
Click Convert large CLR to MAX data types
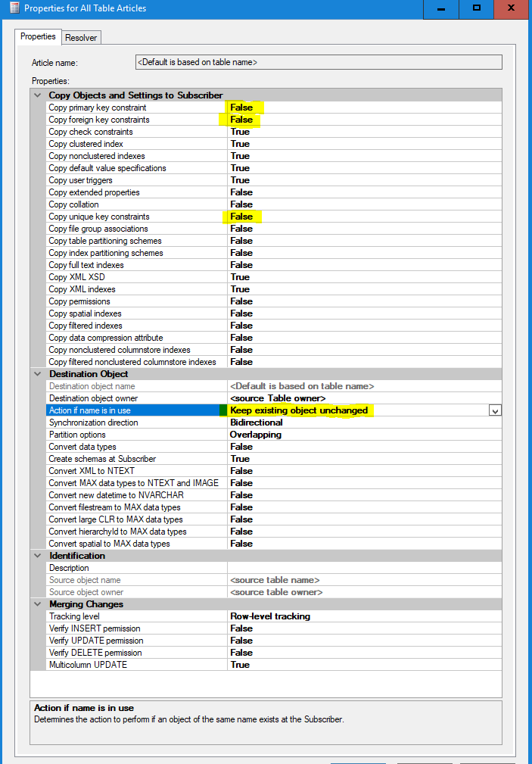point(274,519)
